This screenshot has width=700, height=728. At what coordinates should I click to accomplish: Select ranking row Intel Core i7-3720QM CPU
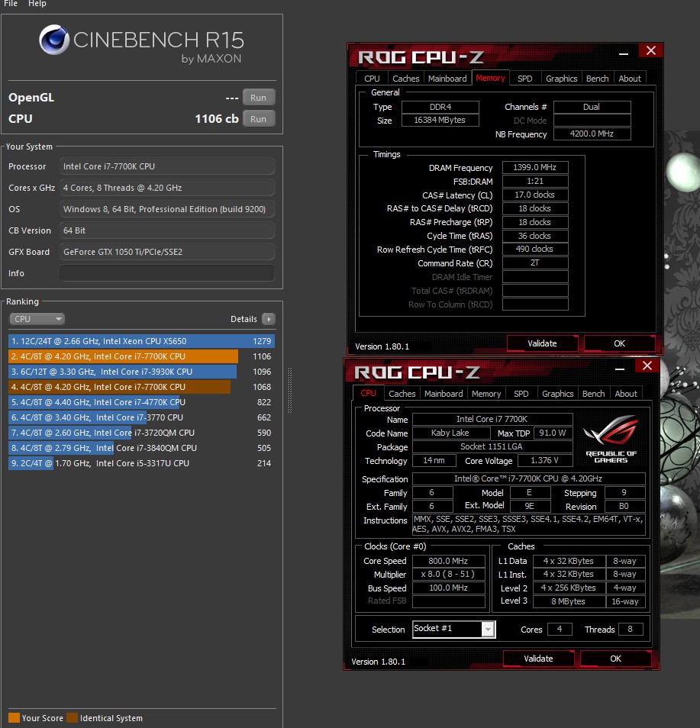coord(141,433)
